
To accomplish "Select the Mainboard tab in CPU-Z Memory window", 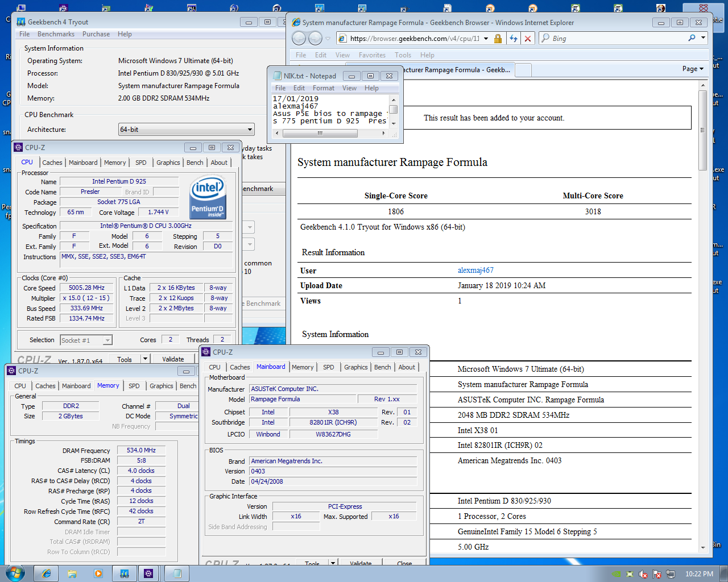I will (x=76, y=386).
